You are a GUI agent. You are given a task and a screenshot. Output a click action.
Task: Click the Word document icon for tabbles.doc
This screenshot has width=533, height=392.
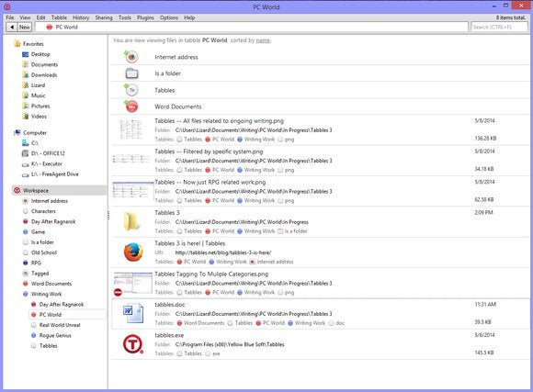(133, 313)
